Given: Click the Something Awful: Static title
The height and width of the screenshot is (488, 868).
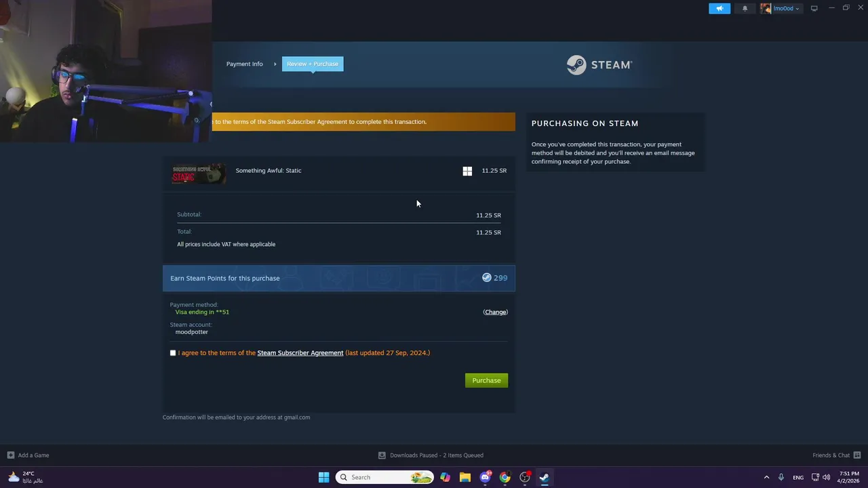Looking at the screenshot, I should pyautogui.click(x=269, y=171).
